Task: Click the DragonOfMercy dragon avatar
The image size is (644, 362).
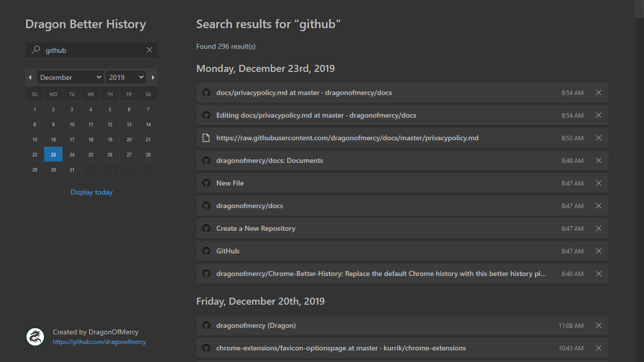Action: click(35, 337)
